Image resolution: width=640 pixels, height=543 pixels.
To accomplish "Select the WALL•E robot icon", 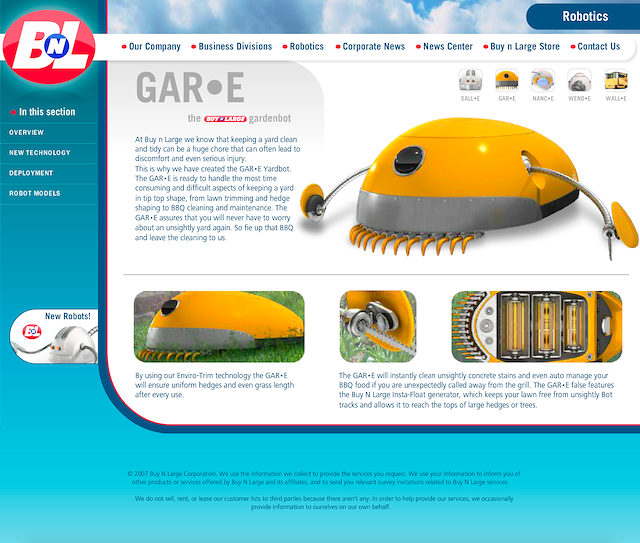I will 616,85.
